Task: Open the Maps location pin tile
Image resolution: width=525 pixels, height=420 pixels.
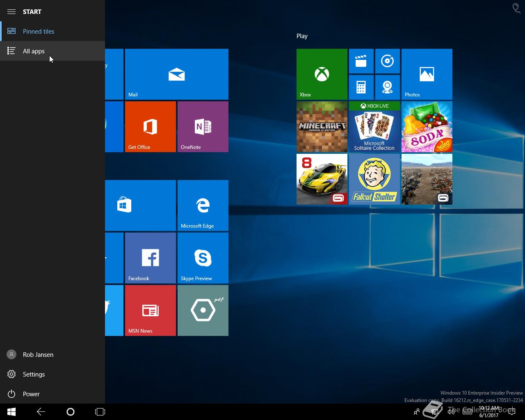Action: 388,87
